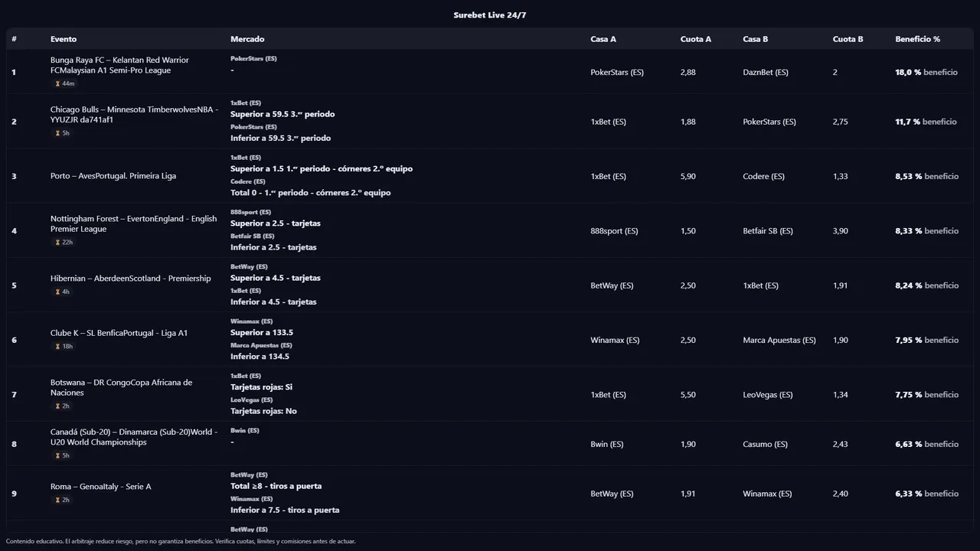Click the 4h hourglass badge under Hibernian – Aberdeen

click(62, 292)
